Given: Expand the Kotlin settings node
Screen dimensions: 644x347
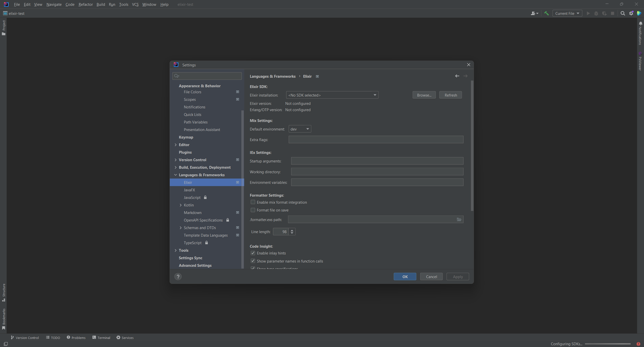Looking at the screenshot, I should coord(180,205).
